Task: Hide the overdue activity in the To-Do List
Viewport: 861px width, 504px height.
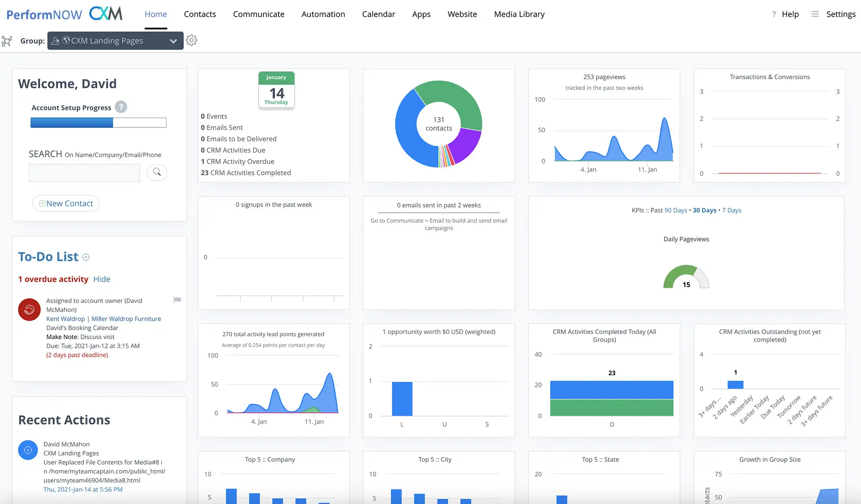Action: tap(102, 279)
